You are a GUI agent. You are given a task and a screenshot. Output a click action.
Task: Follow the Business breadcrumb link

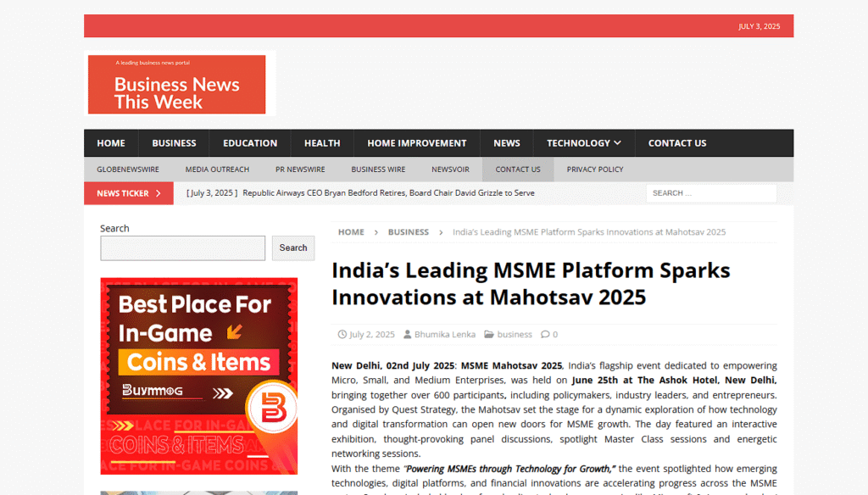click(409, 232)
